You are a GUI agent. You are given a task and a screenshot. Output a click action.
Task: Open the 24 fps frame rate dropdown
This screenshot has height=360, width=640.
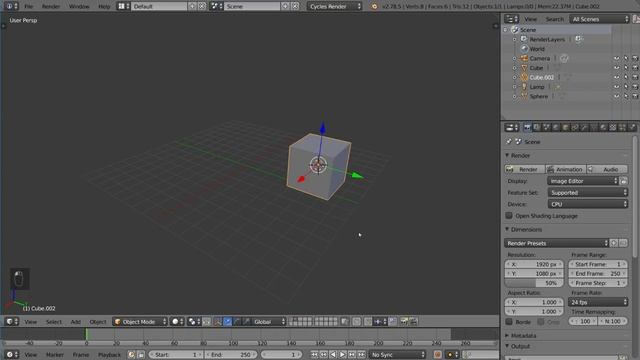(x=598, y=302)
